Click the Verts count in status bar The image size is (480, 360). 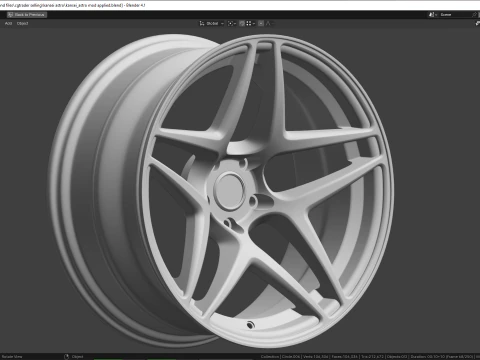tap(315, 357)
